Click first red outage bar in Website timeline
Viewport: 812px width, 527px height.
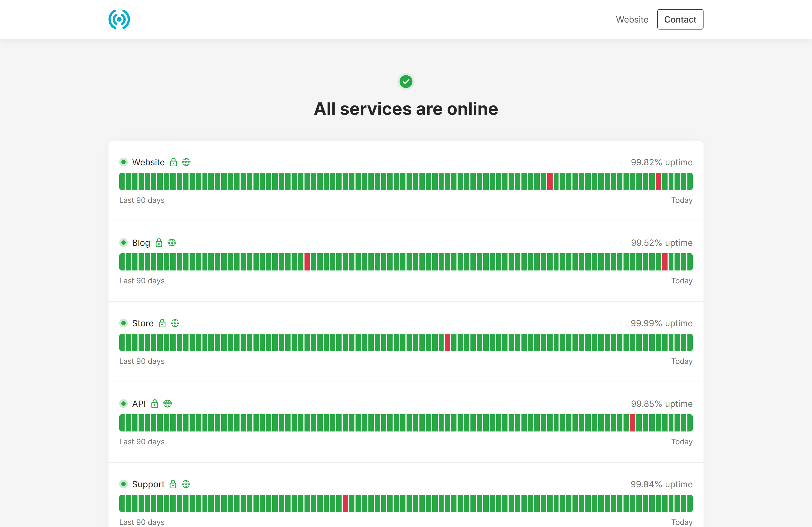[550, 181]
